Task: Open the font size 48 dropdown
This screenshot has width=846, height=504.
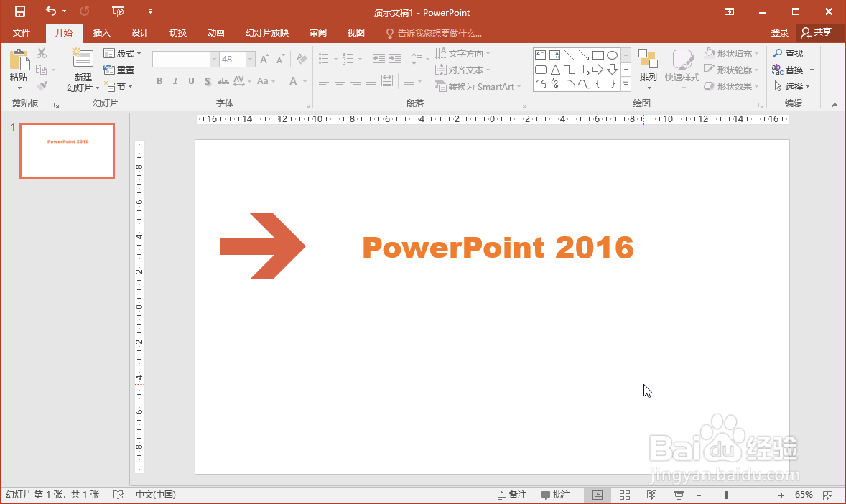Action: (250, 59)
